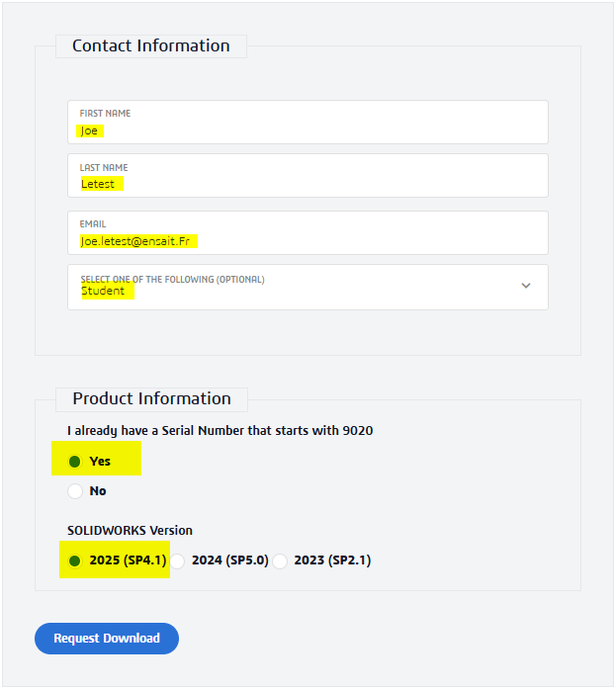Click the 'Product Information' section heading
616x689 pixels.
(x=151, y=398)
